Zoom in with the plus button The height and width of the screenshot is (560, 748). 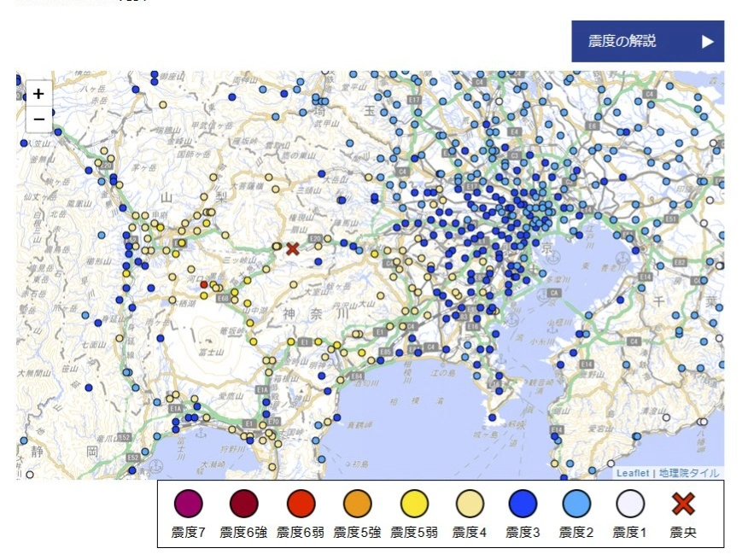38,94
